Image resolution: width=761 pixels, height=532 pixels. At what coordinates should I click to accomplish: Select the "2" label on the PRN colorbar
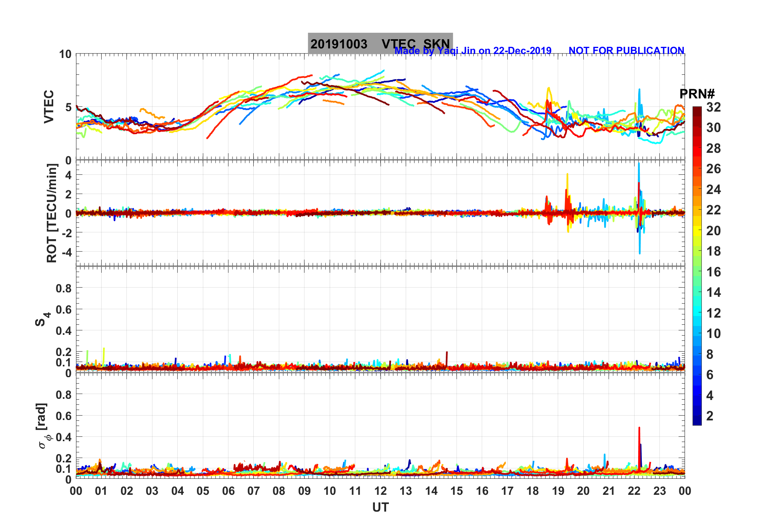coord(710,416)
